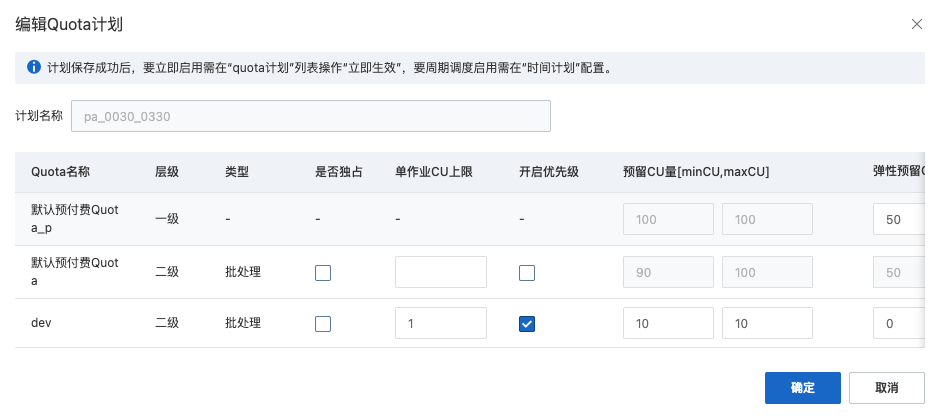This screenshot has width=938, height=416.
Task: Click the 预留CU量[minCU,maxCU] column header
Action: coord(696,171)
